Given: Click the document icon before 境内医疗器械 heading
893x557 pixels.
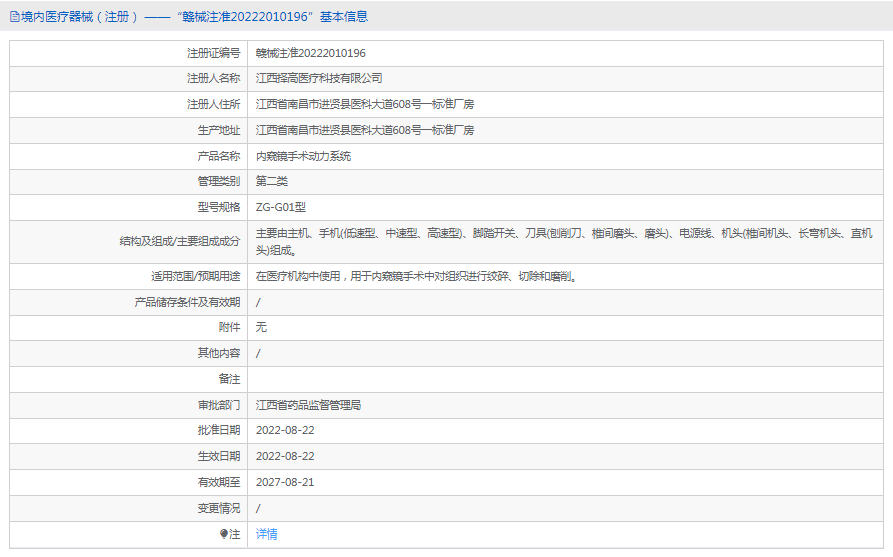Looking at the screenshot, I should tap(14, 17).
